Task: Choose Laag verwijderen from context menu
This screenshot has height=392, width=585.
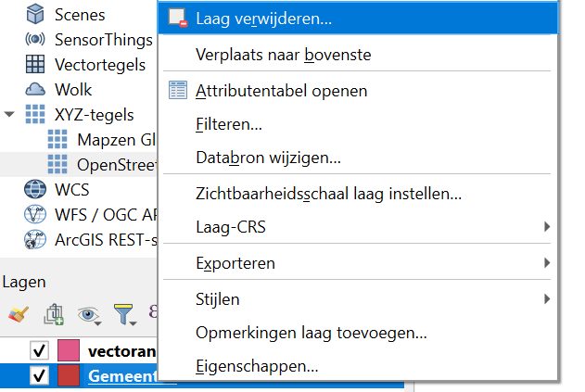Action: click(264, 19)
